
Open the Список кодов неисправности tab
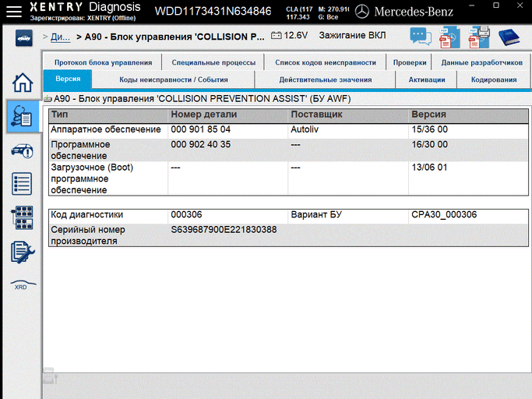[x=326, y=62]
